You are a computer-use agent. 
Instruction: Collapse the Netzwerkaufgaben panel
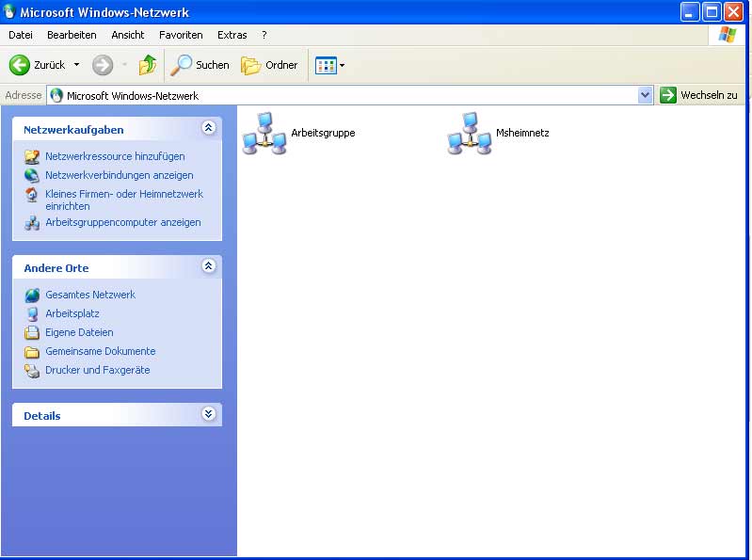209,128
